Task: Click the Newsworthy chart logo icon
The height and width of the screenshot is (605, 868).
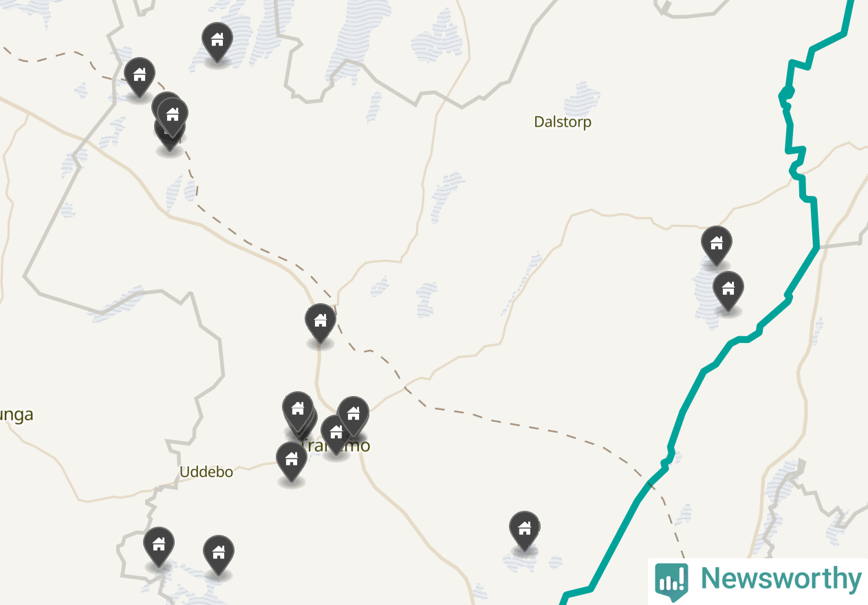Action: pos(671,582)
